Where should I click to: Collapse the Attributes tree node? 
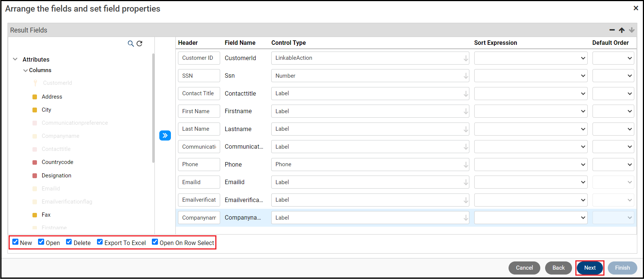[x=15, y=59]
